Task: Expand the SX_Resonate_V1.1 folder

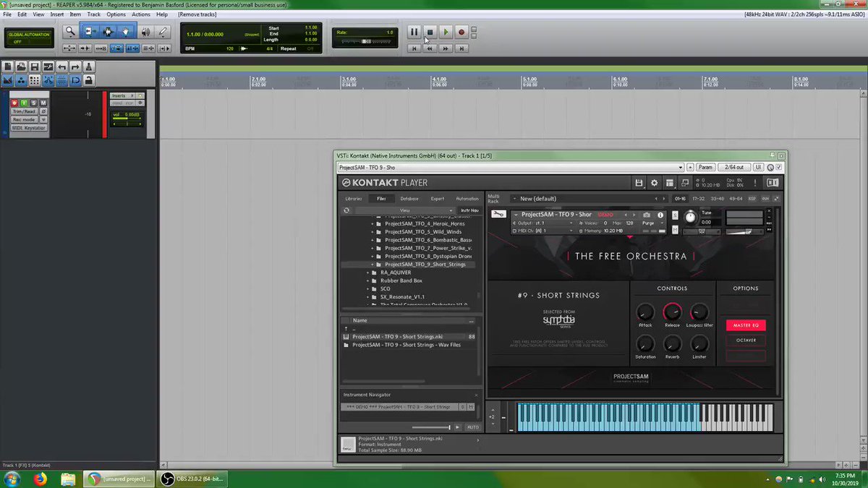Action: tap(367, 297)
